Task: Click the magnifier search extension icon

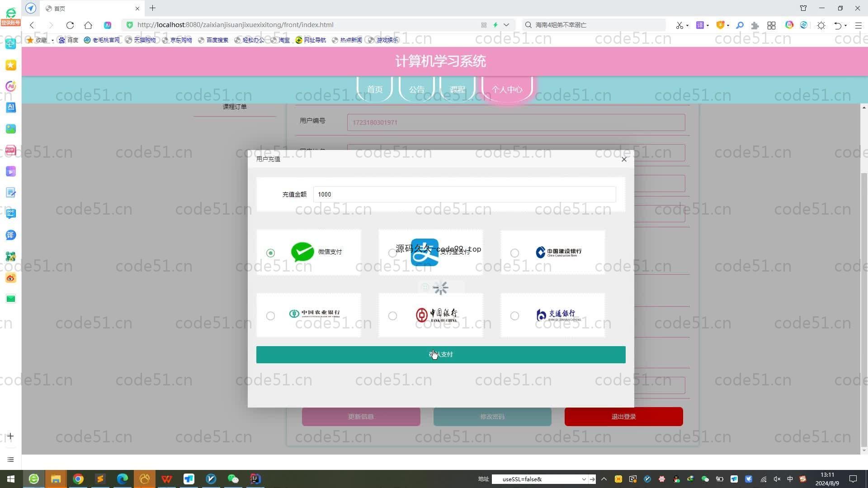Action: (740, 25)
